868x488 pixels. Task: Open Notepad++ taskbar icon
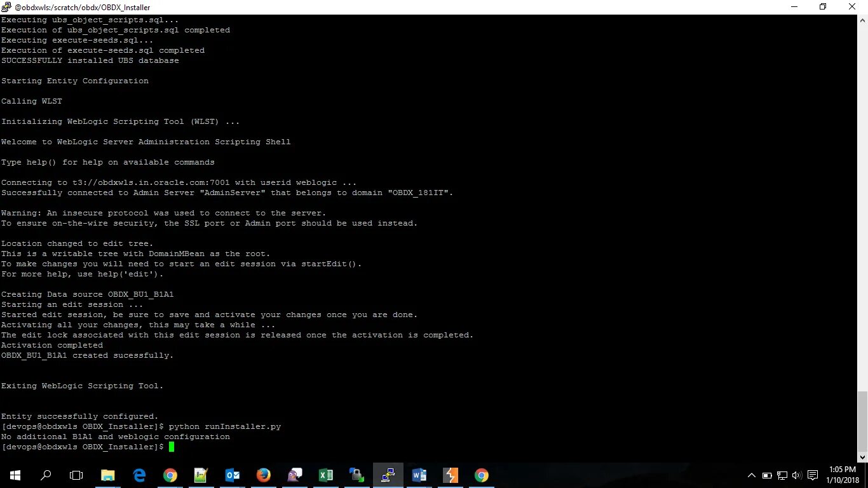[x=201, y=475]
